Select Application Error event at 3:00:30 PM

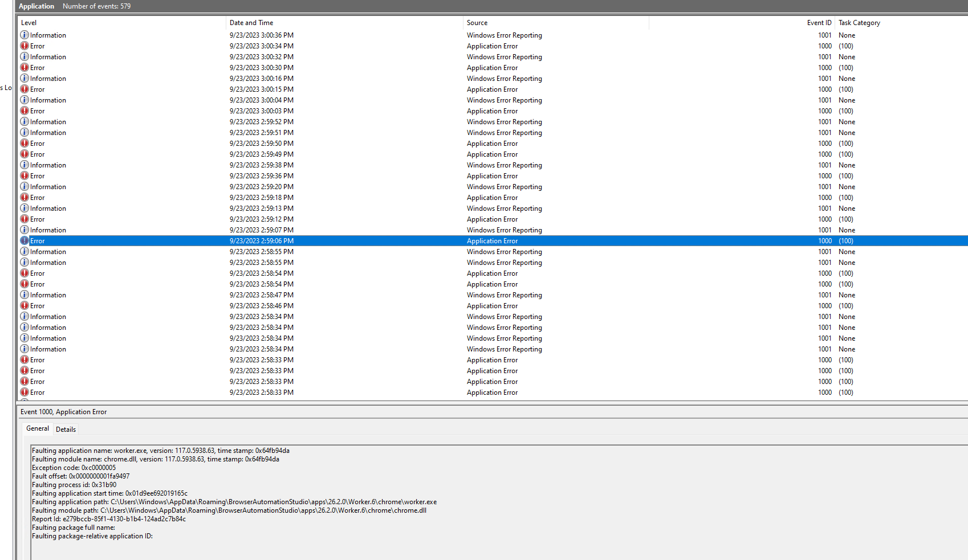pos(492,68)
